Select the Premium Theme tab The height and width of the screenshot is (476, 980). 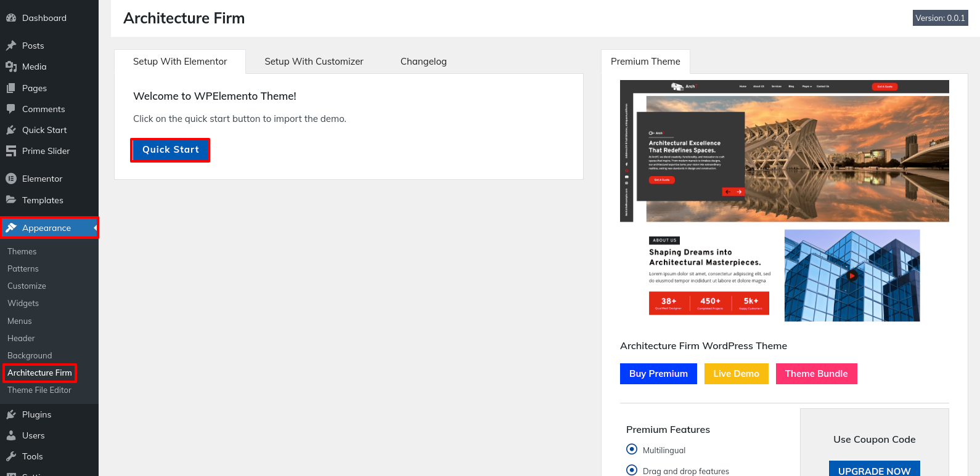tap(645, 62)
